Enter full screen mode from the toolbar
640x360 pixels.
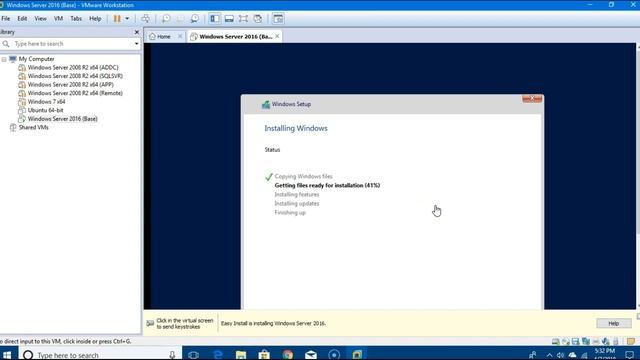243,19
